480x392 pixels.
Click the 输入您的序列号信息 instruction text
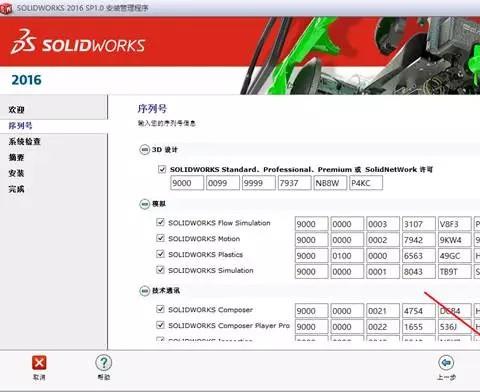[x=167, y=123]
